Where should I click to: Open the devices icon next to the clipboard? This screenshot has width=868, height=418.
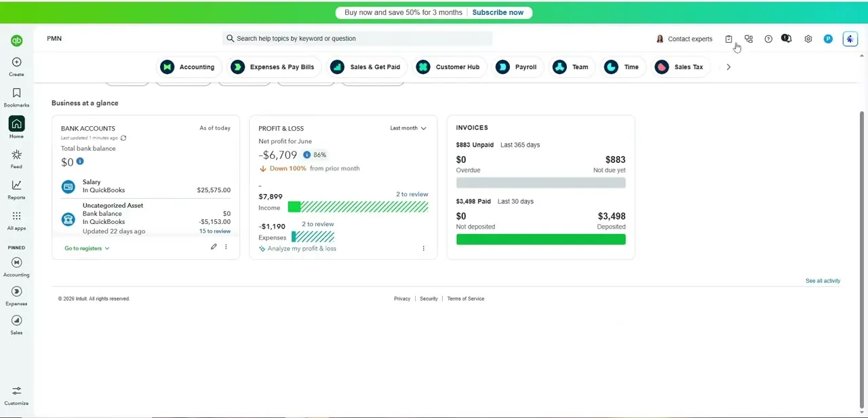(x=749, y=39)
